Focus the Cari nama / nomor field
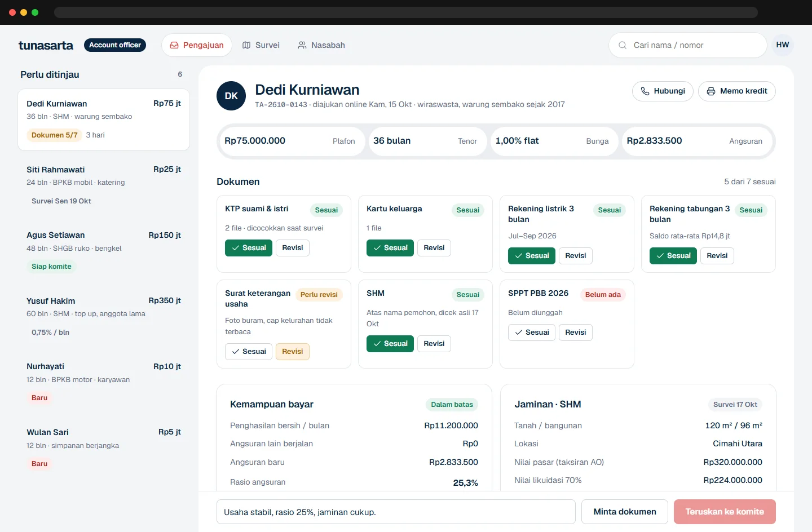 [687, 45]
